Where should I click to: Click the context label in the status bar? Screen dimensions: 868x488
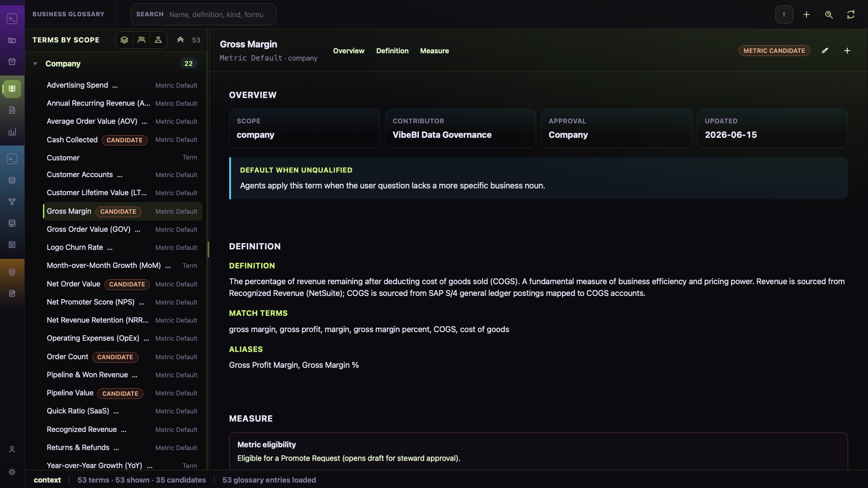pos(47,480)
